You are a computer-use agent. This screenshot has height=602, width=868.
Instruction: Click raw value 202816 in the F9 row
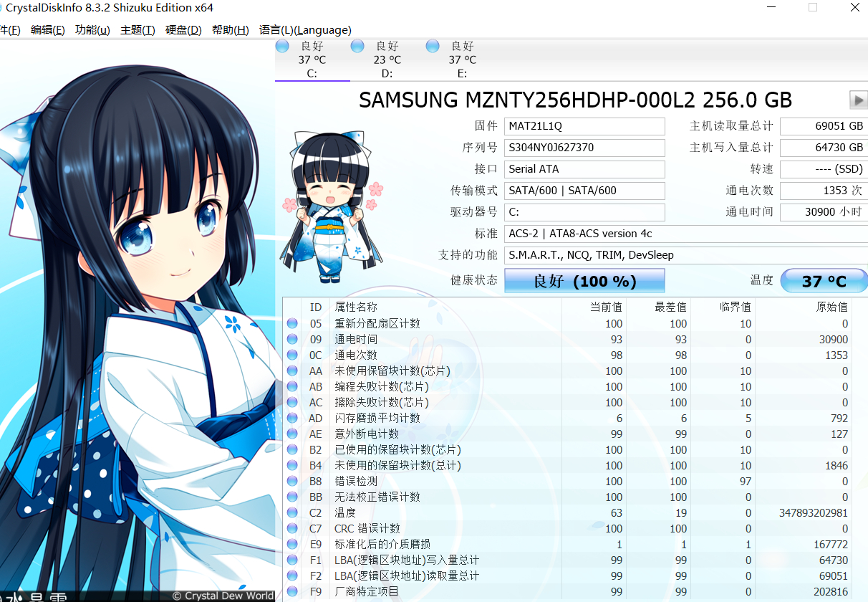click(831, 592)
